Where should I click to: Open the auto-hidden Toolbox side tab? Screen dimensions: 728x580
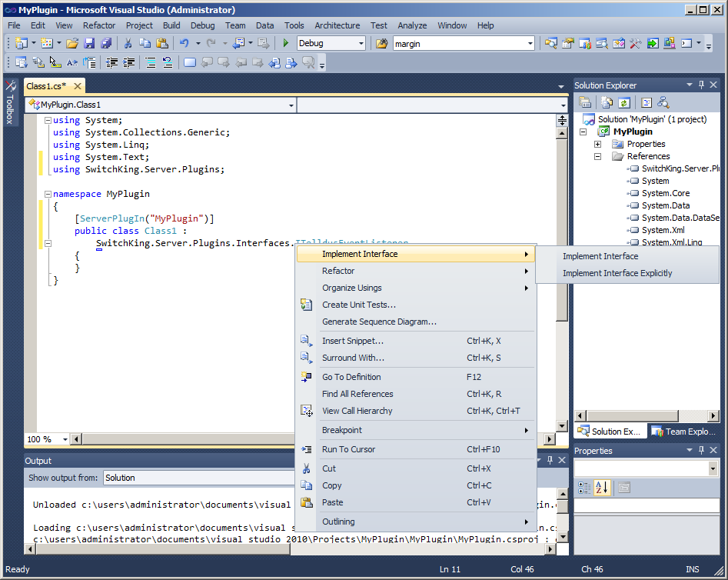tap(10, 102)
